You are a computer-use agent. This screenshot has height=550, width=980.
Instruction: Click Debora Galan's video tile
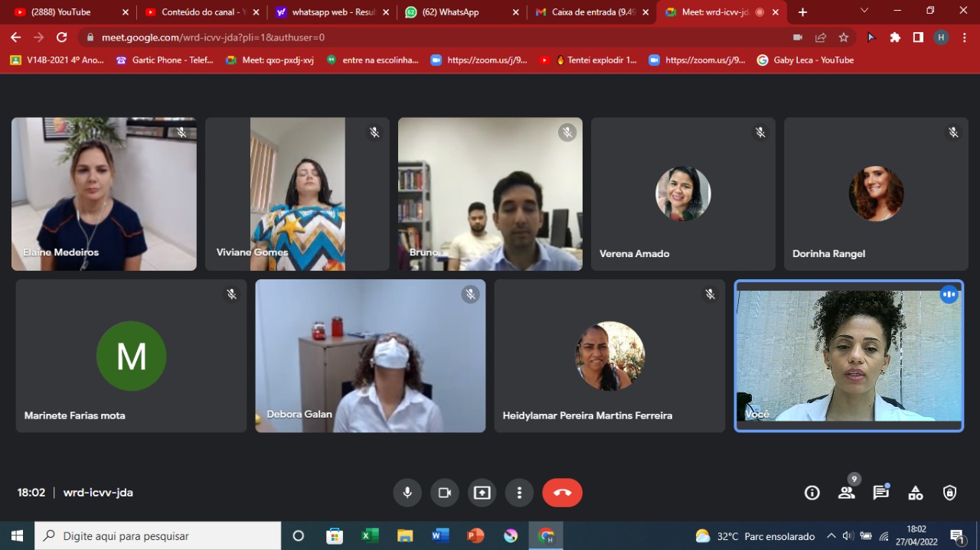pyautogui.click(x=370, y=356)
